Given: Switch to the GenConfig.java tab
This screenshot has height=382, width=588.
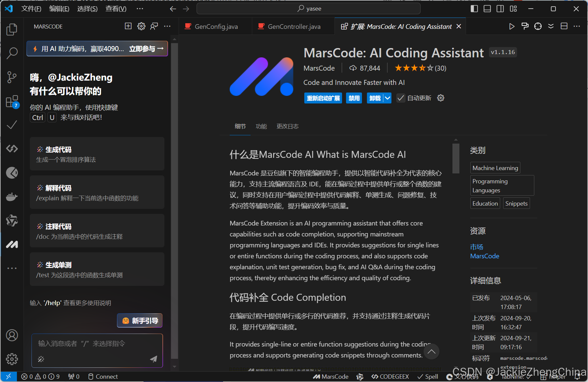Looking at the screenshot, I should (x=215, y=26).
